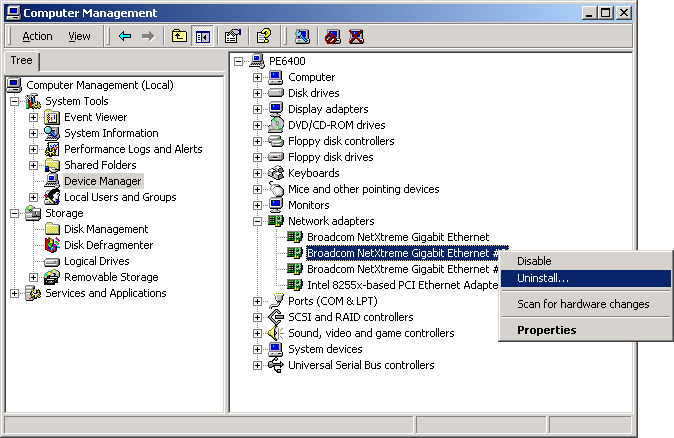Click the Uninstall device toolbar icon
Viewport: 674px width, 438px height.
click(x=356, y=37)
